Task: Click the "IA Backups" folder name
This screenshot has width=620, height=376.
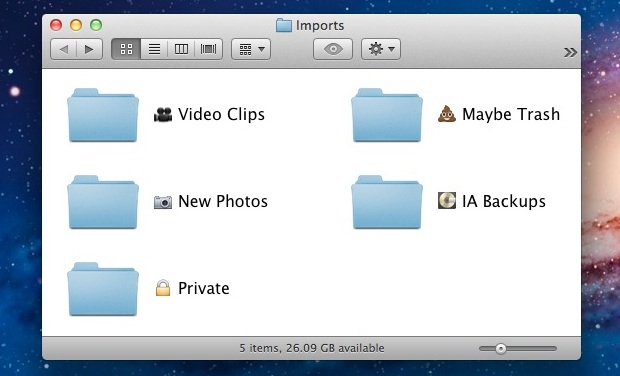Action: (504, 201)
